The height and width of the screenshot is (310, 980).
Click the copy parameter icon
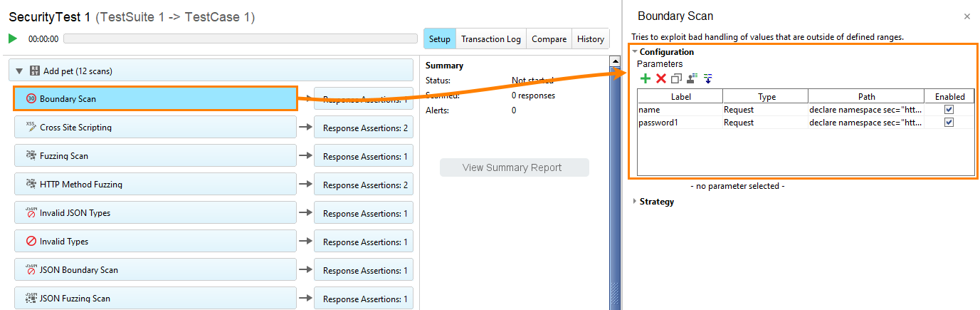(x=676, y=78)
